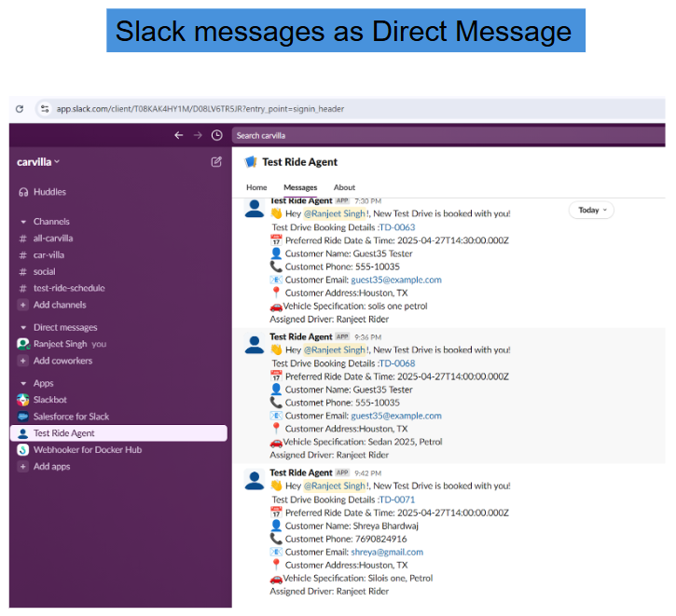Open site information icon in address bar

point(45,109)
